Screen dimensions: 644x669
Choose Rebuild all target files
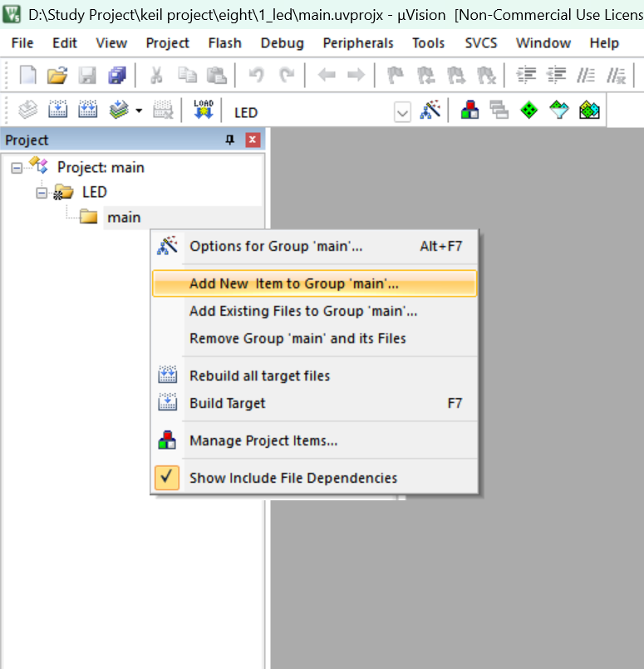pos(314,376)
